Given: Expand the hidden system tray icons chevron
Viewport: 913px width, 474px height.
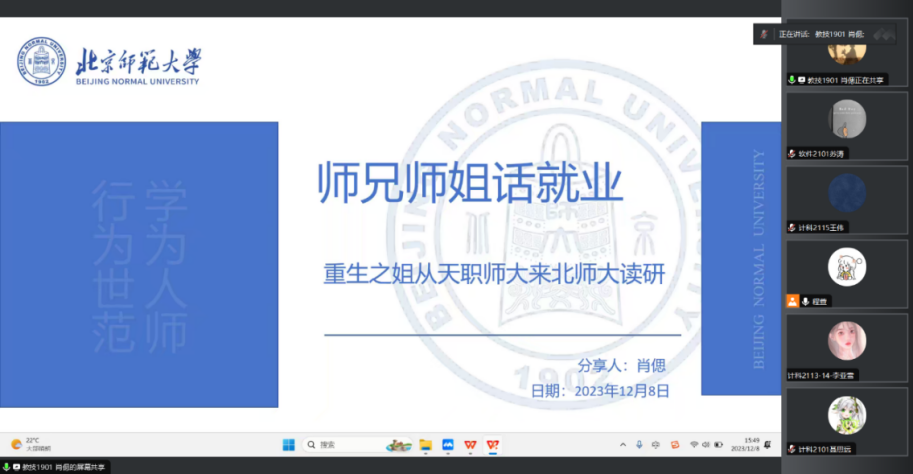Looking at the screenshot, I should [x=622, y=444].
